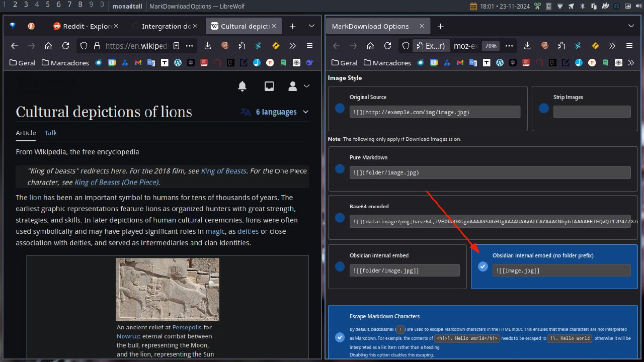This screenshot has width=644, height=362.
Task: Show more toolbar items in right window
Action: coord(612,46)
